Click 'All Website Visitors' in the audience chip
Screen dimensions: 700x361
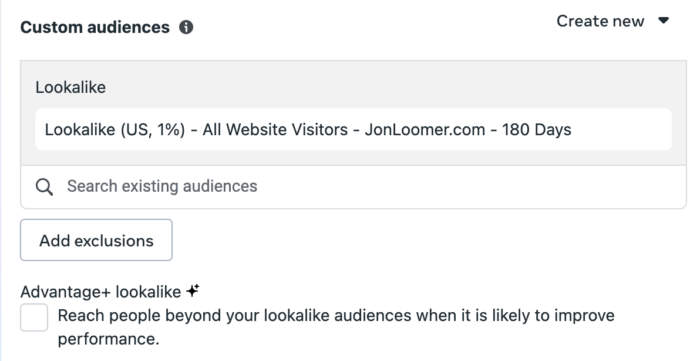coord(275,130)
